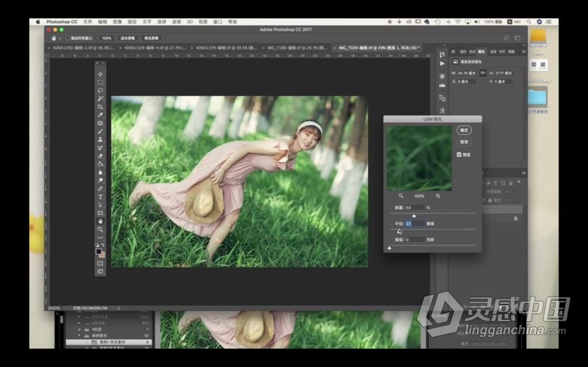Select the Rectangle shape tool
The image size is (588, 367).
(x=100, y=213)
